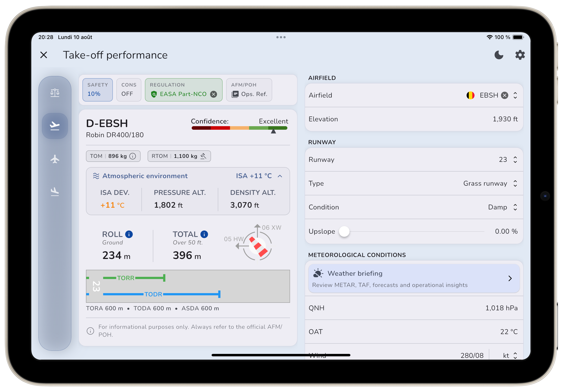Click the Confidence level color bar

click(x=239, y=128)
